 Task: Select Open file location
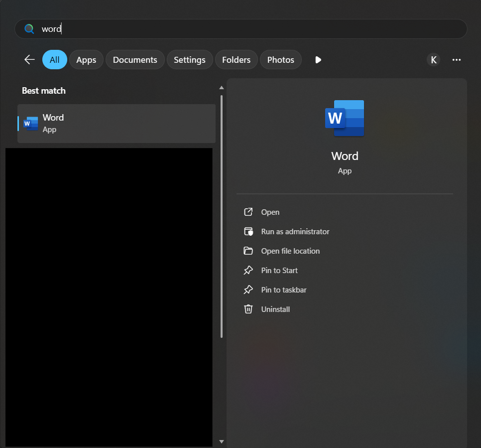(290, 251)
